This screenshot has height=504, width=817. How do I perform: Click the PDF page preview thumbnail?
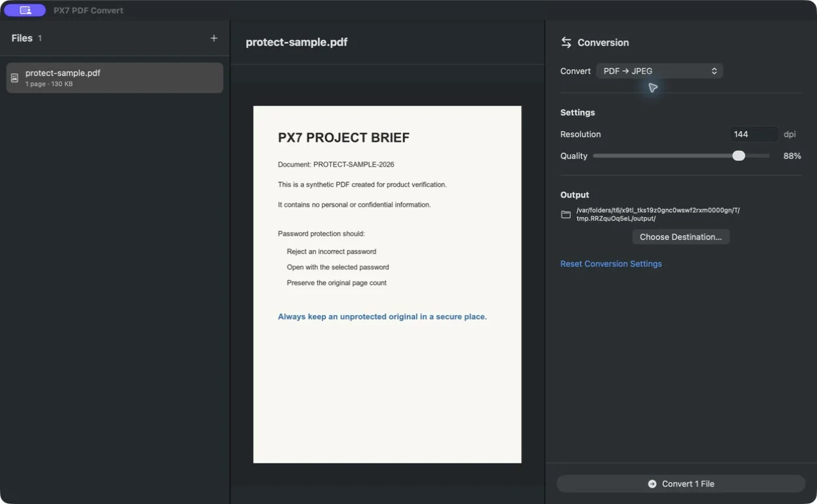point(387,284)
